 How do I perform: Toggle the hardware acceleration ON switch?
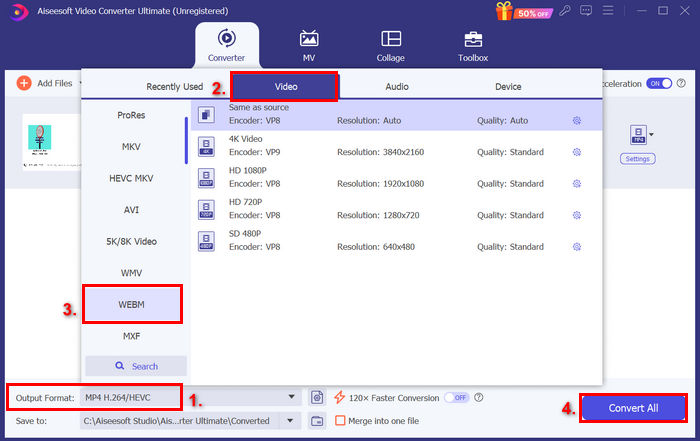659,83
